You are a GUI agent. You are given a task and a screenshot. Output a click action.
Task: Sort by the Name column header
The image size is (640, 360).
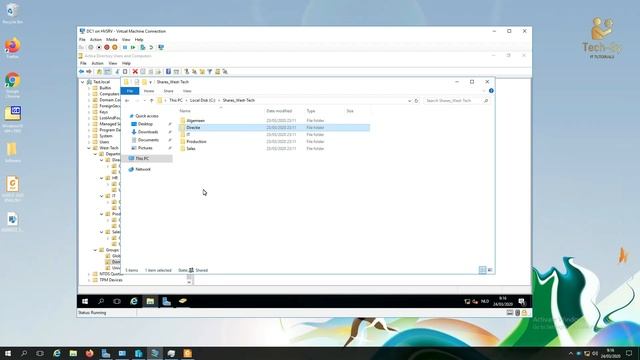coord(185,111)
